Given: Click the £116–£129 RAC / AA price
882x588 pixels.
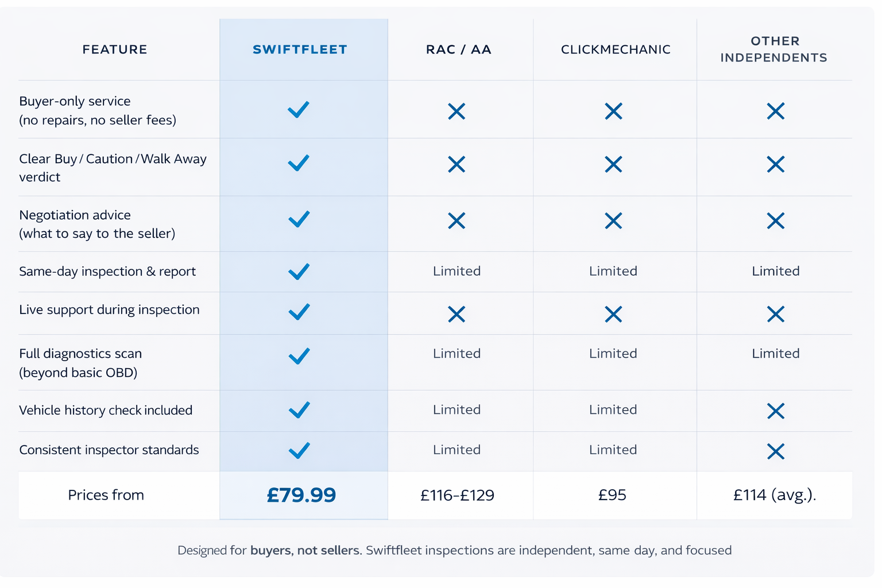Looking at the screenshot, I should pyautogui.click(x=457, y=495).
